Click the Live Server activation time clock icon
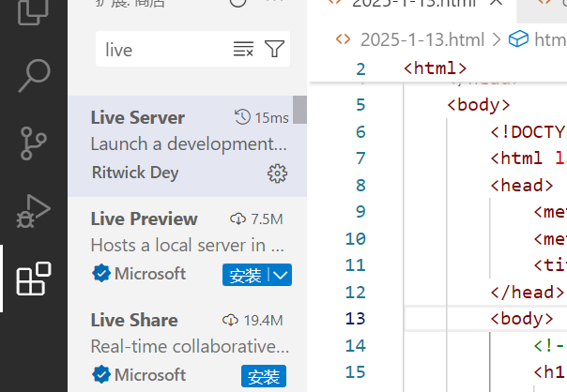This screenshot has height=392, width=567. (x=242, y=117)
